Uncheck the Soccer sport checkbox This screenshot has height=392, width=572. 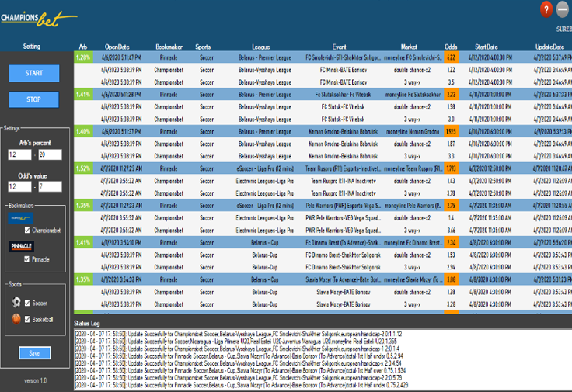(27, 303)
